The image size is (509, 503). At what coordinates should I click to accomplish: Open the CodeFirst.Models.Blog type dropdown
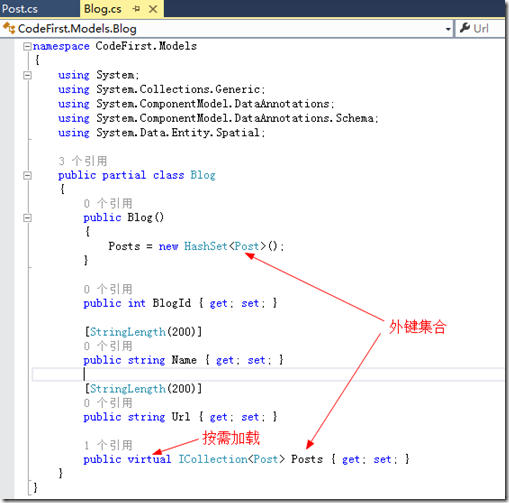(x=227, y=29)
